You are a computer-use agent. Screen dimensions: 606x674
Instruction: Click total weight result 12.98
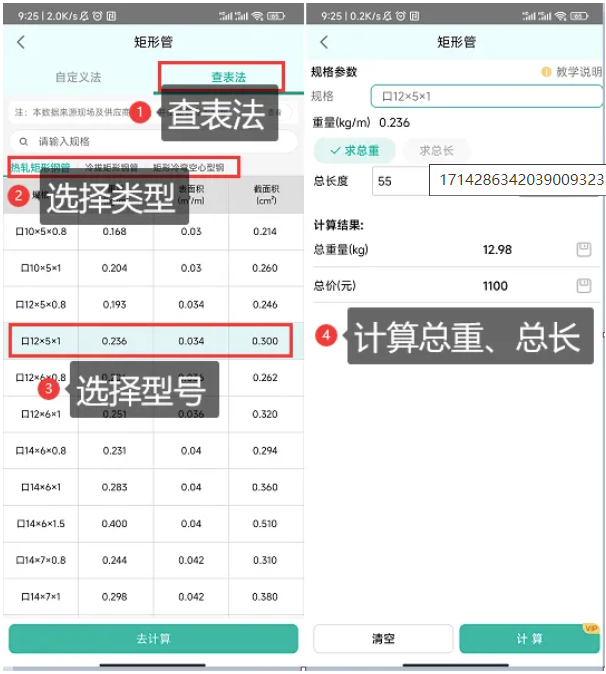coord(497,250)
